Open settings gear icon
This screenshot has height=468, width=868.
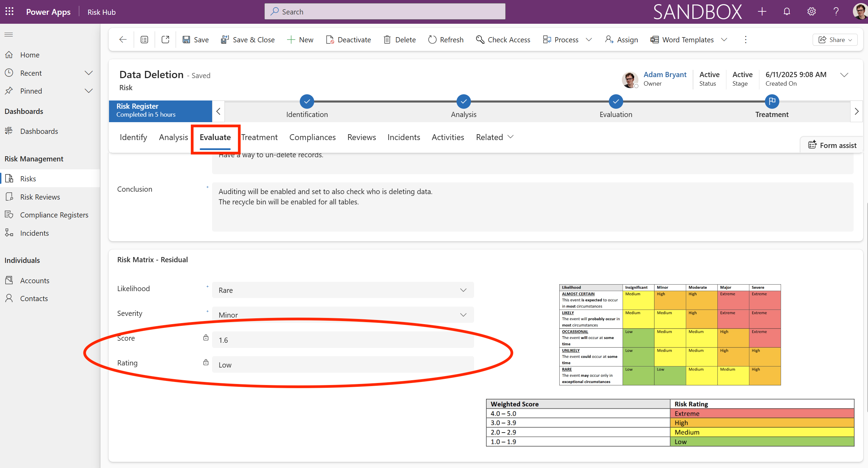(x=811, y=12)
